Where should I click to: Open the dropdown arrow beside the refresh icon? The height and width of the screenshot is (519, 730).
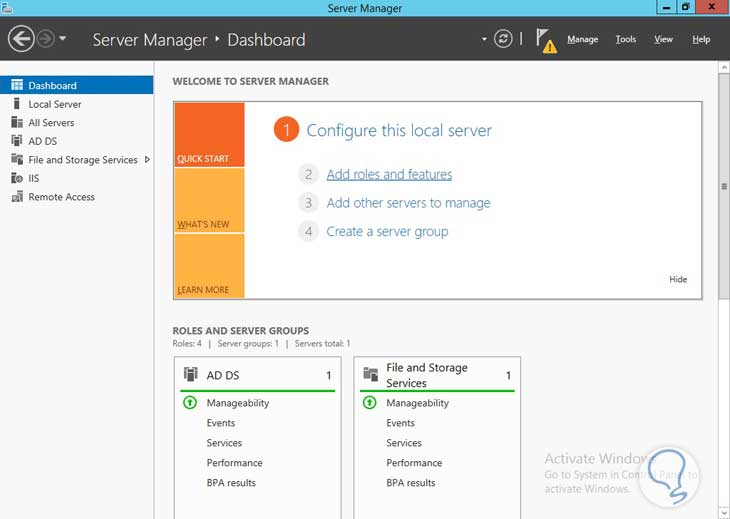[x=484, y=40]
